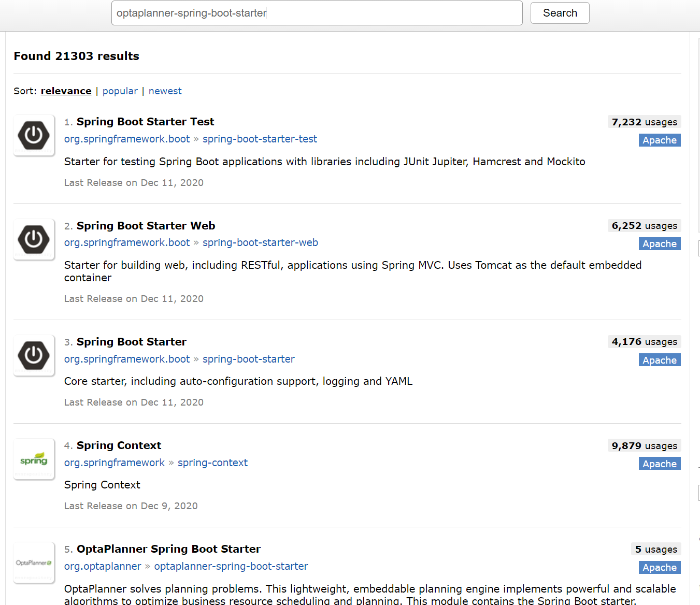Click Apache license badge for Starter Test
The height and width of the screenshot is (605, 700).
(660, 140)
